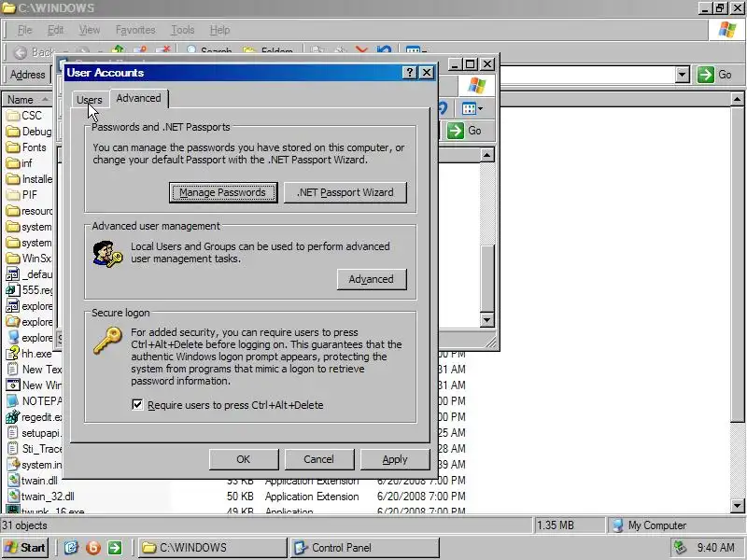Screen dimensions: 747x560
Task: Cancel the User Accounts dialog
Action: (319, 459)
